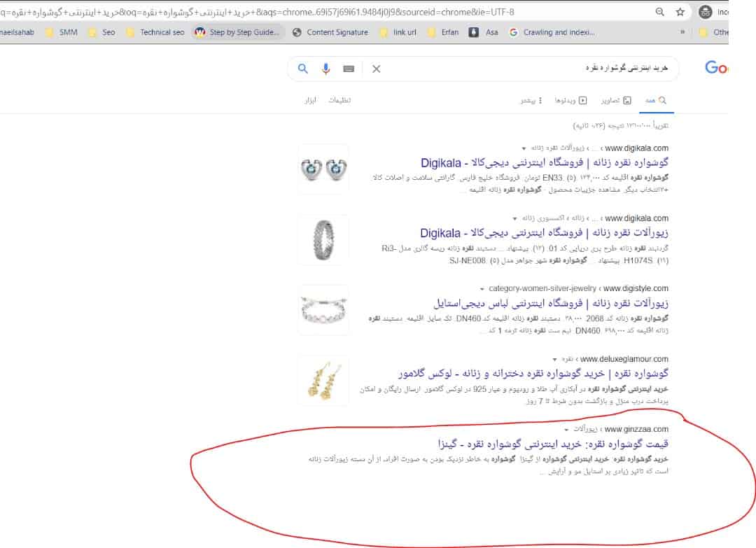756x548 pixels.
Task: Open the Asa bookmark
Action: [484, 32]
